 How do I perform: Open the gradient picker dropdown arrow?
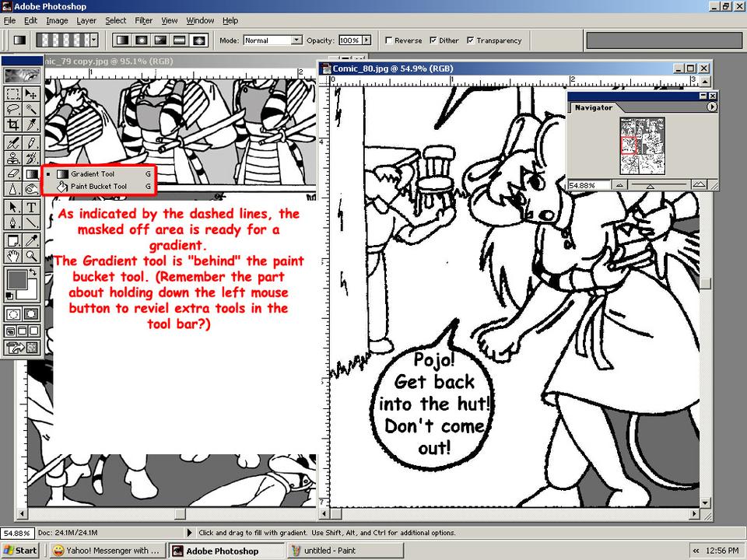(x=94, y=40)
